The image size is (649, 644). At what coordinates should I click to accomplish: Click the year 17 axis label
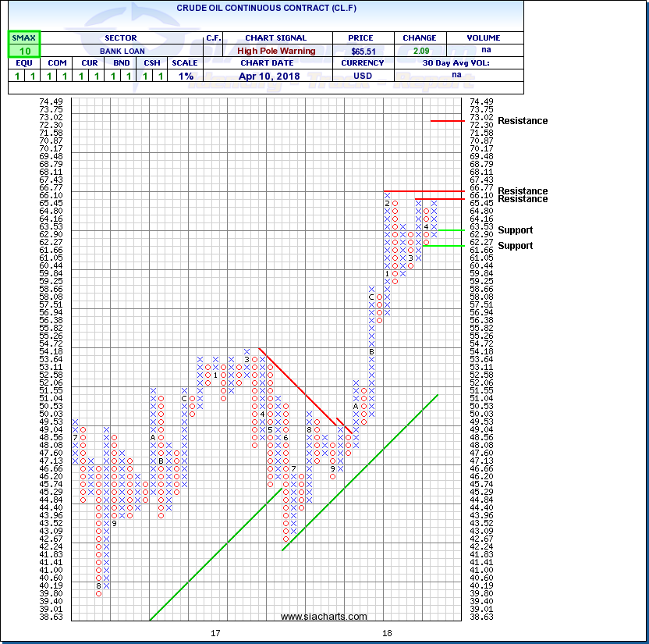[x=216, y=632]
